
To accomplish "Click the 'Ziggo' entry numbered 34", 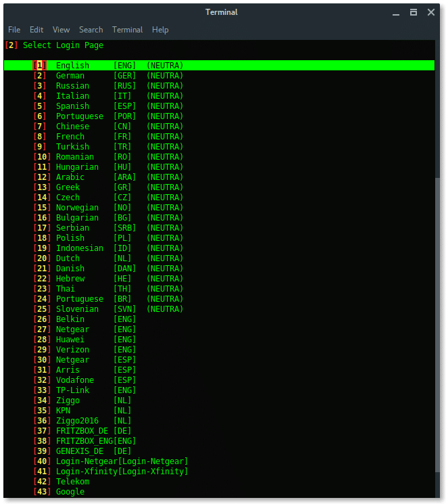I will (x=68, y=400).
